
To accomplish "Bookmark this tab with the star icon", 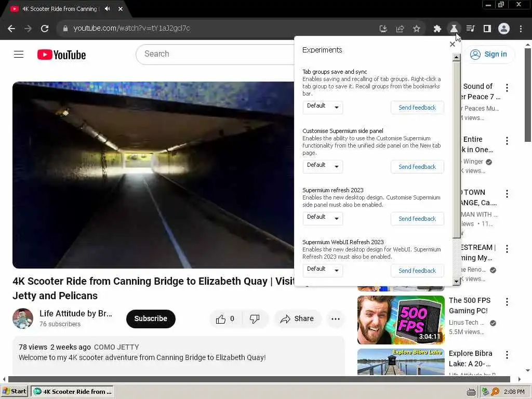I will (417, 29).
